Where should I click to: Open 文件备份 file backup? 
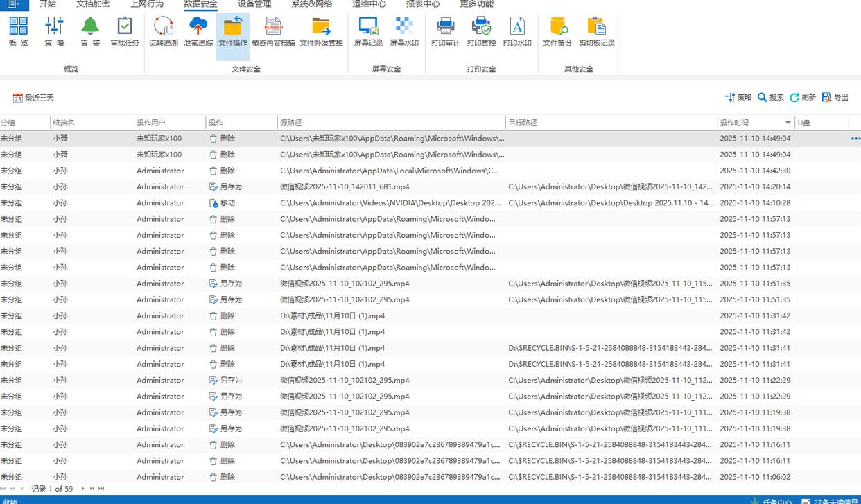pyautogui.click(x=557, y=32)
